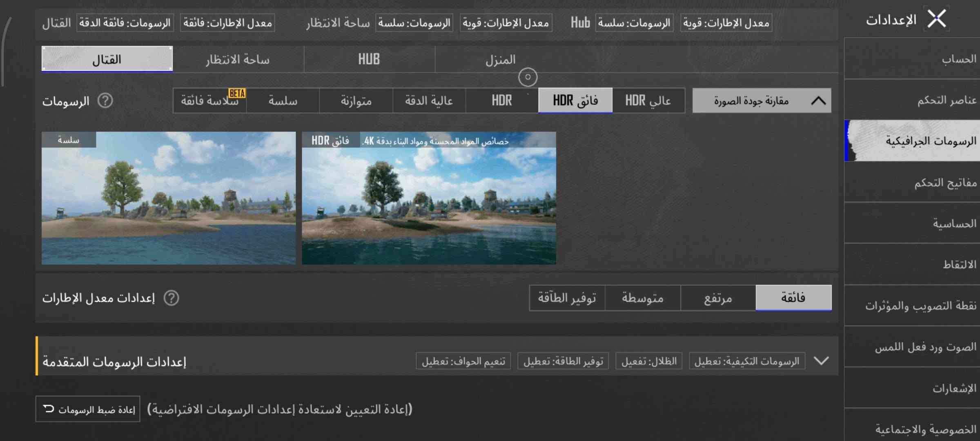The image size is (980, 441).
Task: Open مفاتيح التحكم in settings sidebar
Action: tap(912, 182)
